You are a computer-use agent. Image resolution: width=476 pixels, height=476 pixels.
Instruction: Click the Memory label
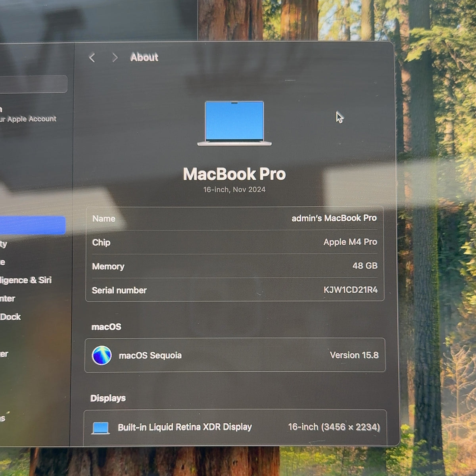108,267
